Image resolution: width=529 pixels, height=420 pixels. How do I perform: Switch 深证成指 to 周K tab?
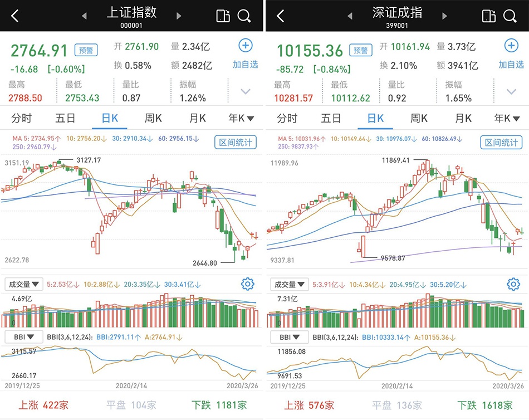419,118
